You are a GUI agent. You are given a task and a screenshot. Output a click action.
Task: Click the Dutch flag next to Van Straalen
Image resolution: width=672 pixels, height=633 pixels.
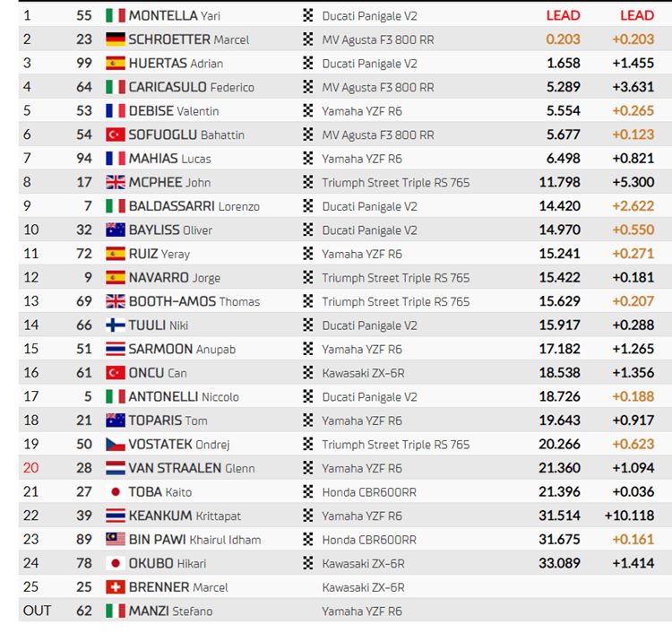(x=116, y=468)
